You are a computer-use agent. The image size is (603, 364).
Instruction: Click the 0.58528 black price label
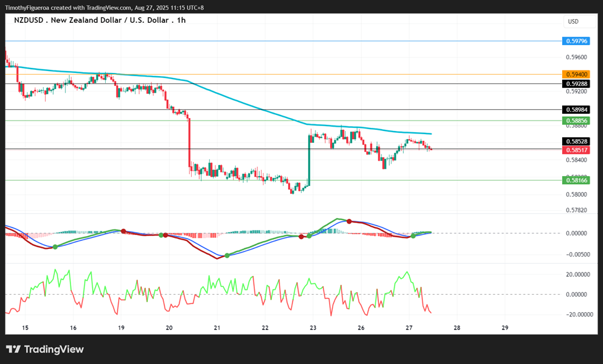(x=576, y=142)
